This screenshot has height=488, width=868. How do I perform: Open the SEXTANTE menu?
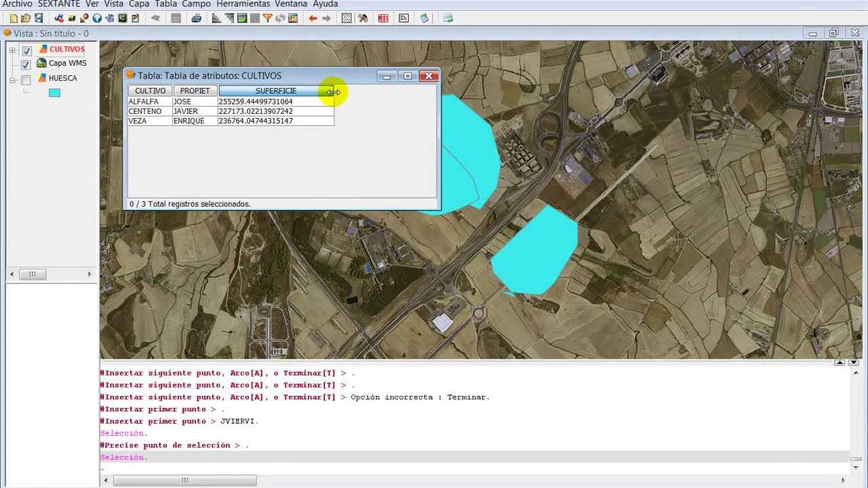tap(58, 4)
